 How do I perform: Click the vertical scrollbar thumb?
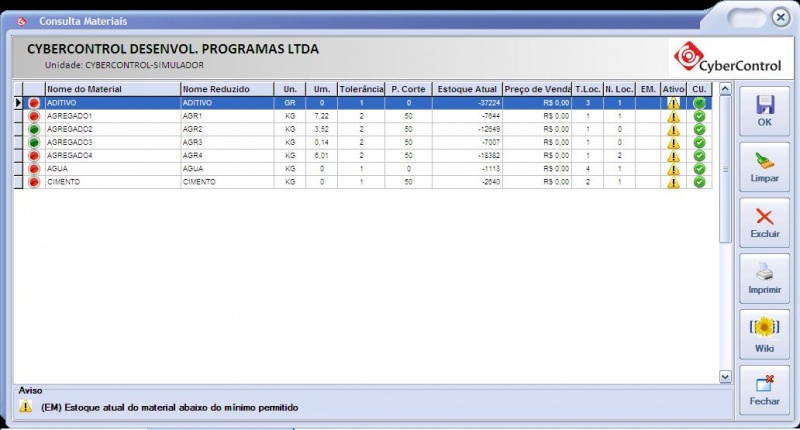click(x=725, y=169)
